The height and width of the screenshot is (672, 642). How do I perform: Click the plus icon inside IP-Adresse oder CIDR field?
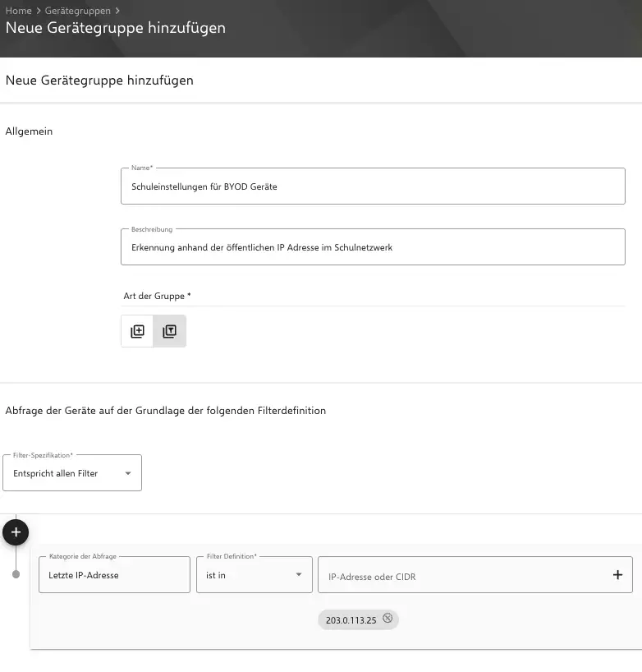(x=617, y=575)
